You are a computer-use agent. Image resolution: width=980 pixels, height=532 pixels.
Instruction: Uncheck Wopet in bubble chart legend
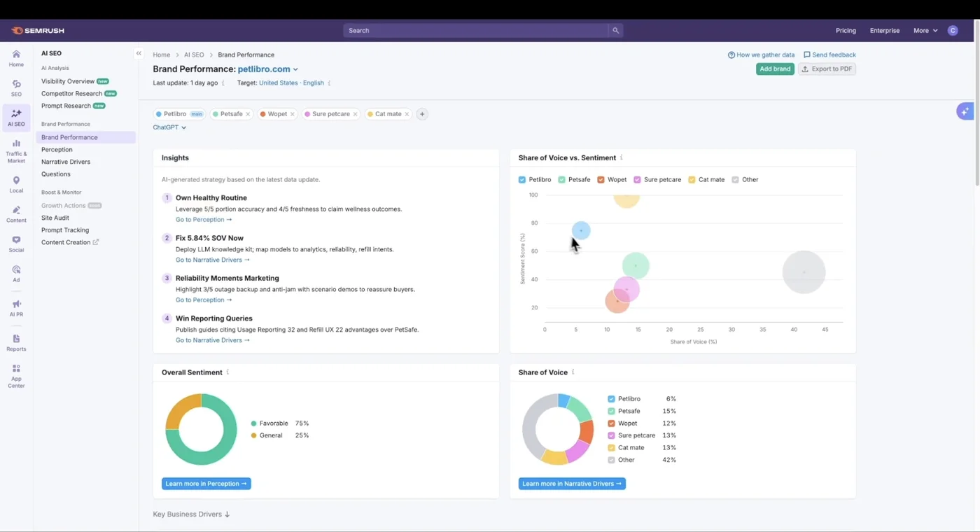click(x=601, y=180)
